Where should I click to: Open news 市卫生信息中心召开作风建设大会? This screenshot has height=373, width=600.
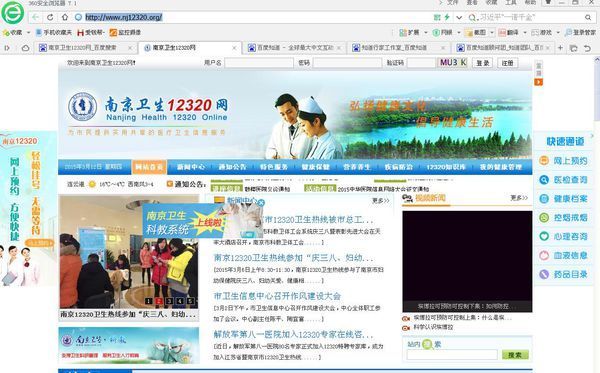[x=277, y=296]
